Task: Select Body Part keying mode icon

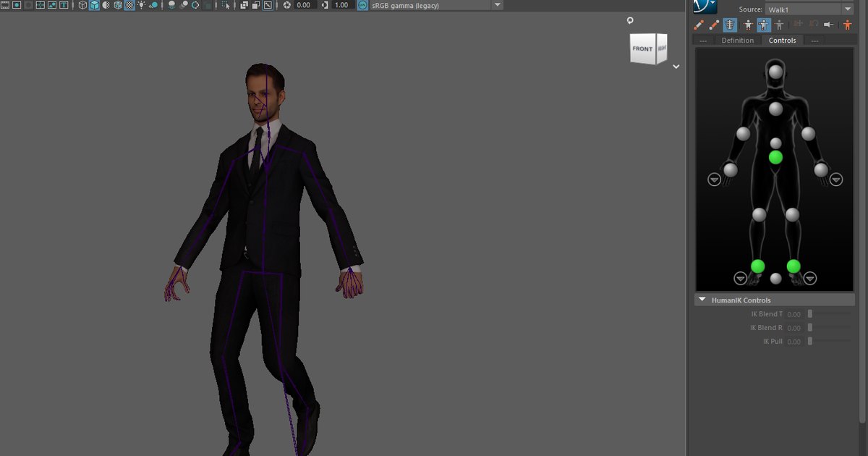Action: [x=764, y=25]
